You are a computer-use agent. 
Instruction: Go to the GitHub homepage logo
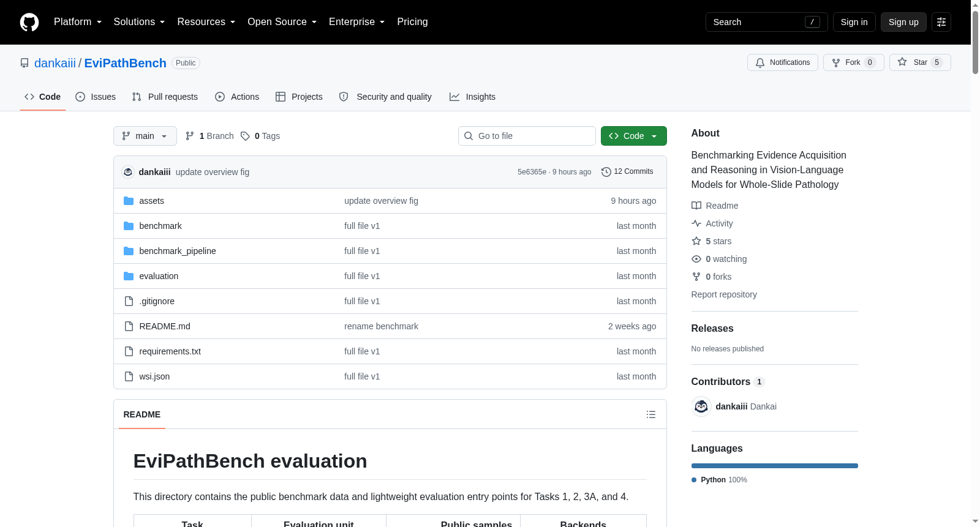pyautogui.click(x=29, y=22)
